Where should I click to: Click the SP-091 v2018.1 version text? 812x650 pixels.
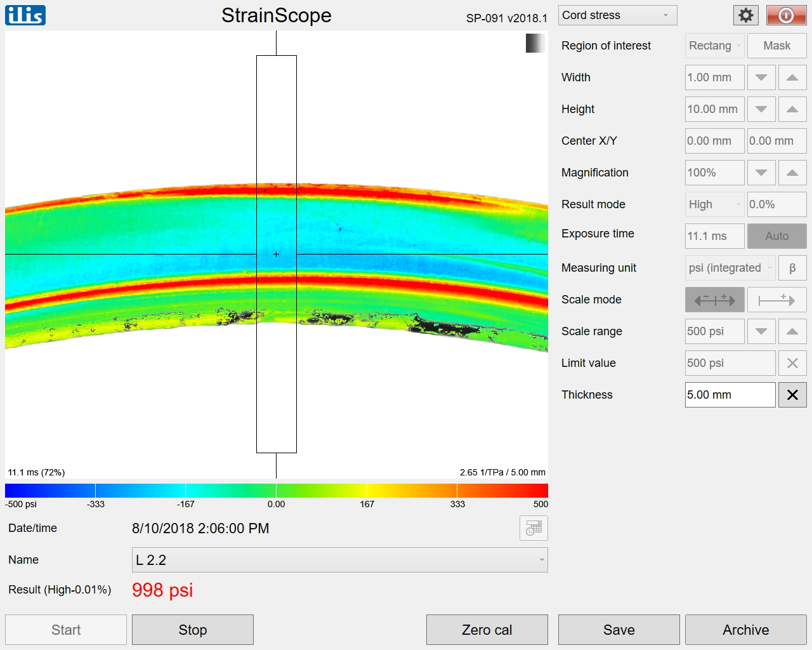pyautogui.click(x=507, y=18)
